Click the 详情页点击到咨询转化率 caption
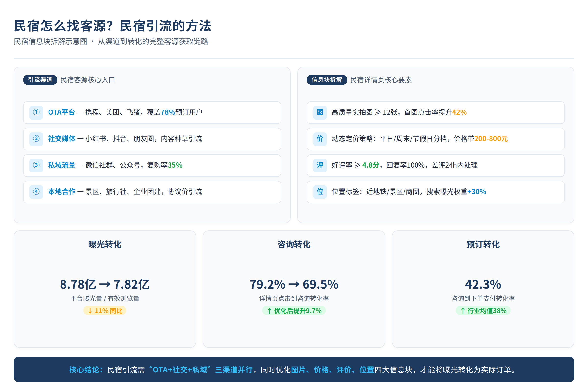The image size is (588, 392). point(294,298)
